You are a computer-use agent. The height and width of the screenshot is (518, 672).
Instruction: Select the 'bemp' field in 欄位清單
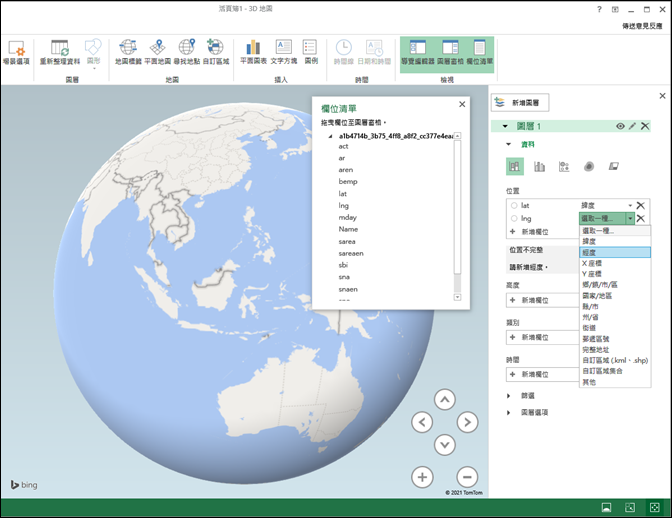click(348, 182)
